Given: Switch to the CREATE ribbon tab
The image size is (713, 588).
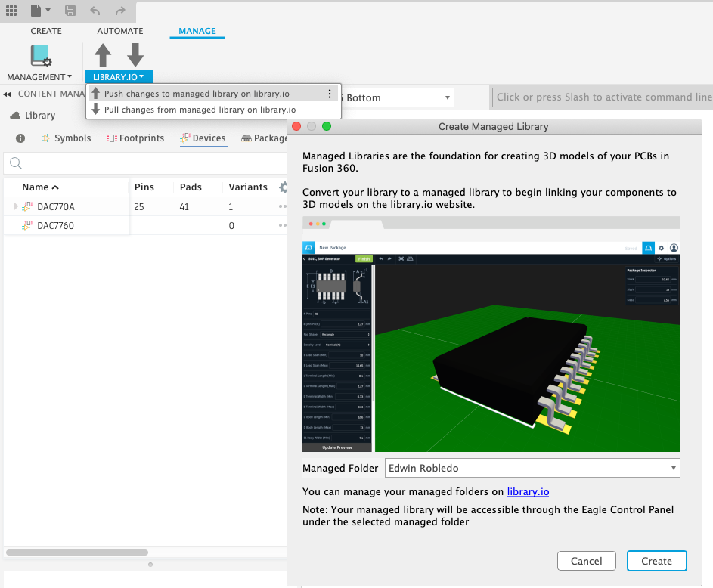Looking at the screenshot, I should click(x=46, y=31).
